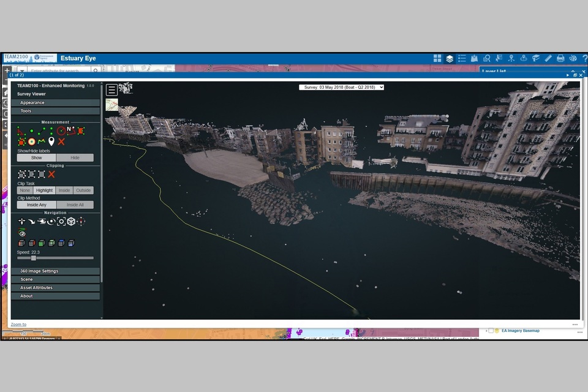The height and width of the screenshot is (392, 588).
Task: Open the Survey date dropdown
Action: coord(341,87)
